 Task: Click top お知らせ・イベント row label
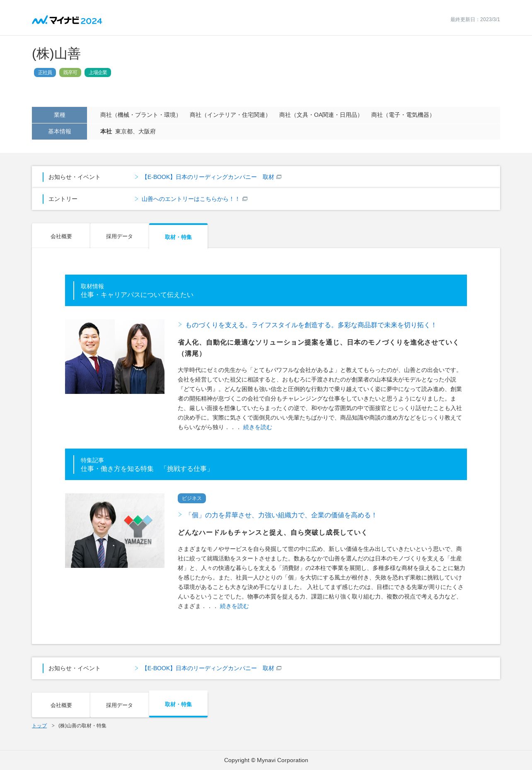[74, 177]
